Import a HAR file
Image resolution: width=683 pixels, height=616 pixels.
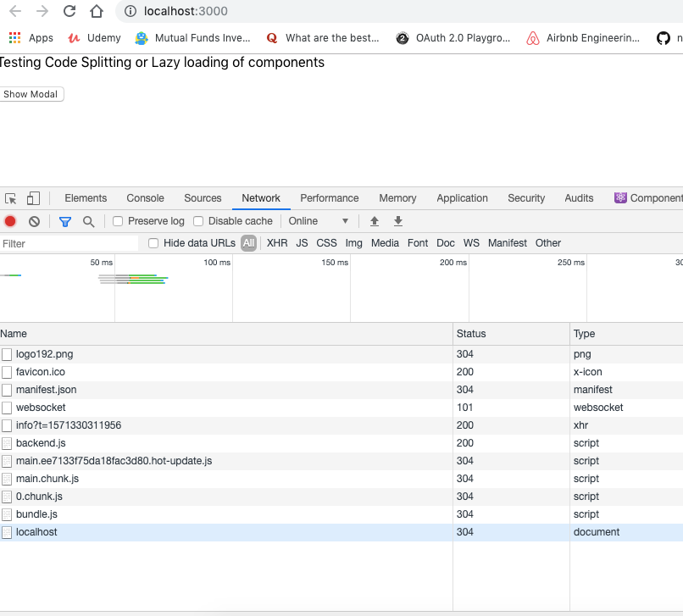click(374, 221)
